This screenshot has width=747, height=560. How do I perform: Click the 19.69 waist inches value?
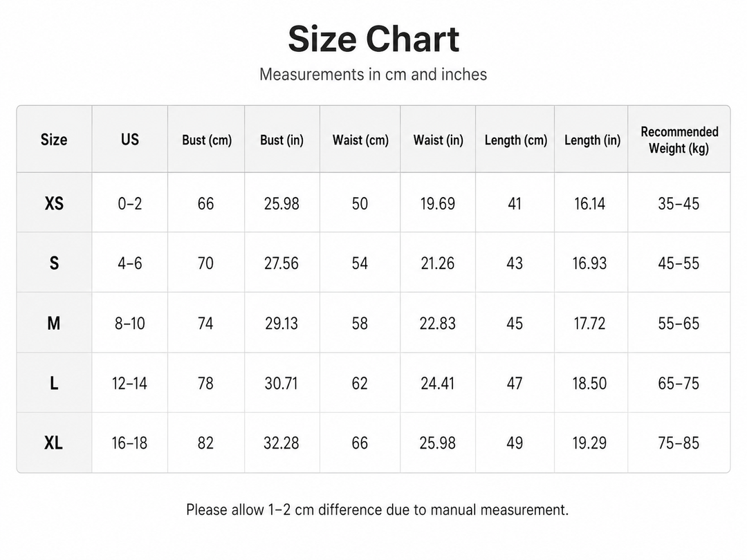437,204
